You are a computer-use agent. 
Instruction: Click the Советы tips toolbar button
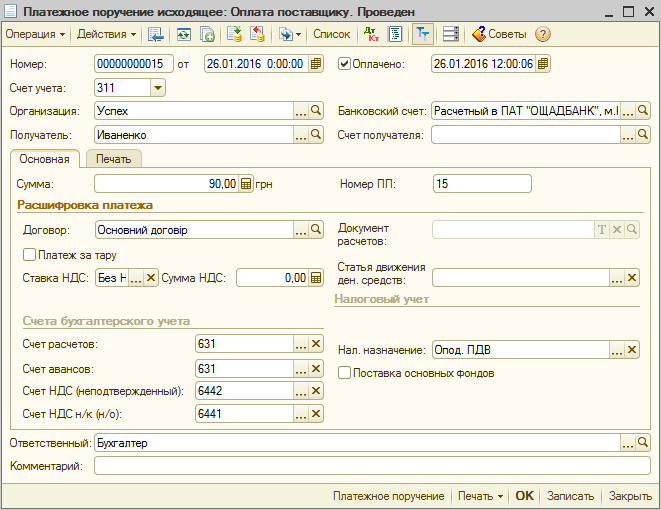(x=498, y=34)
